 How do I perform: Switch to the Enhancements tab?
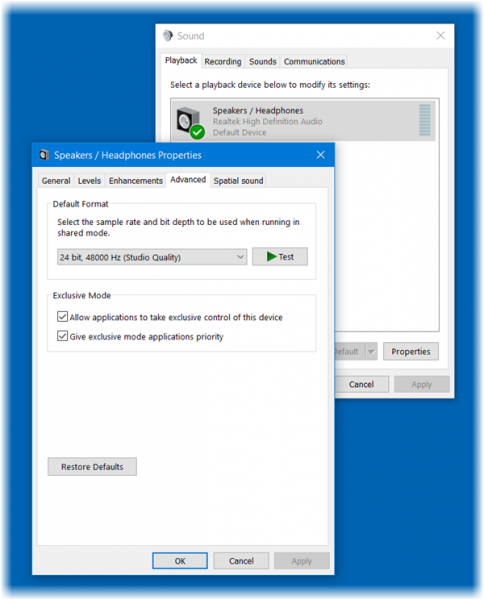[135, 181]
